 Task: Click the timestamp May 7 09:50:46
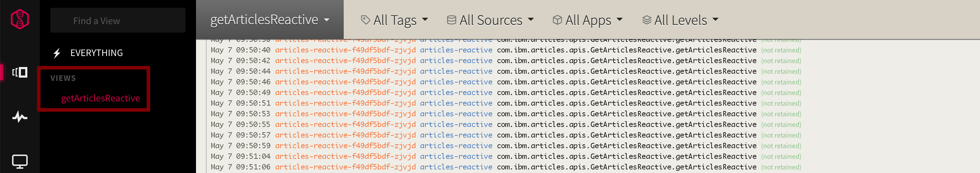pos(240,82)
